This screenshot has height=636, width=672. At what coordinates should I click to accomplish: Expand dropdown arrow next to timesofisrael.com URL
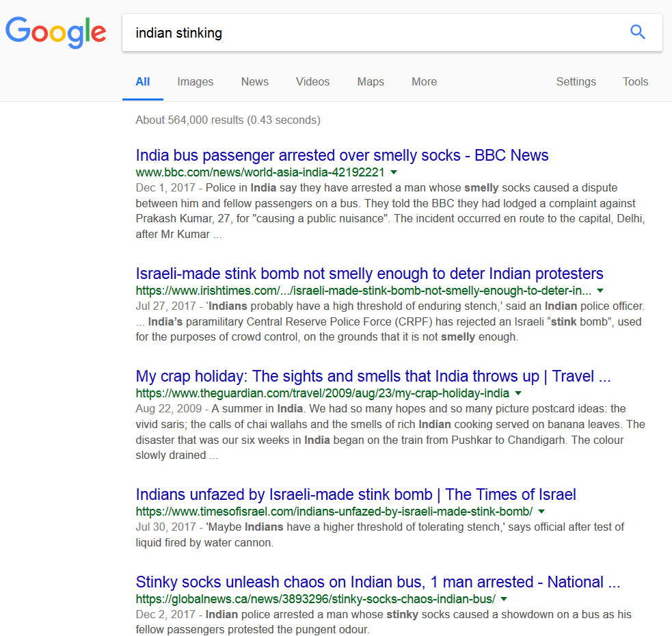coord(541,512)
